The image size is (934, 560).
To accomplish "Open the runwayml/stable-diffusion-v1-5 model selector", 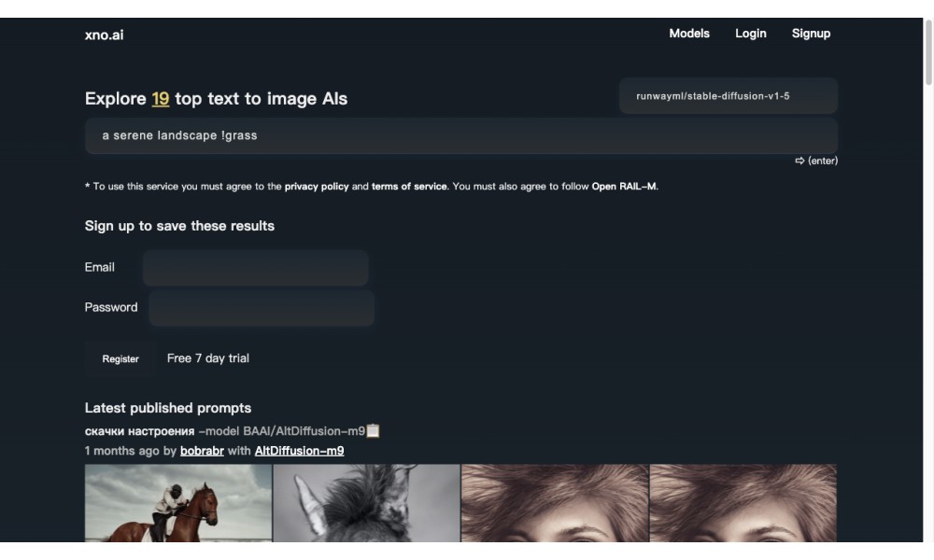I will pos(728,96).
